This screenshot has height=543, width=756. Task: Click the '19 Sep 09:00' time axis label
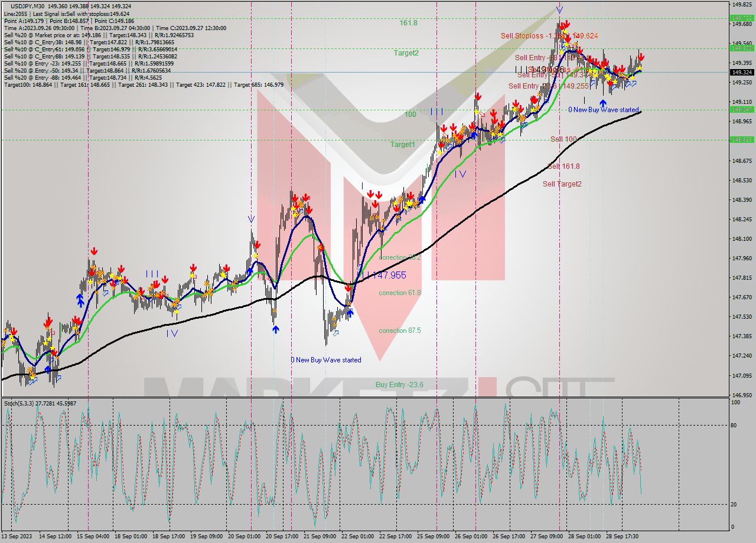point(207,537)
